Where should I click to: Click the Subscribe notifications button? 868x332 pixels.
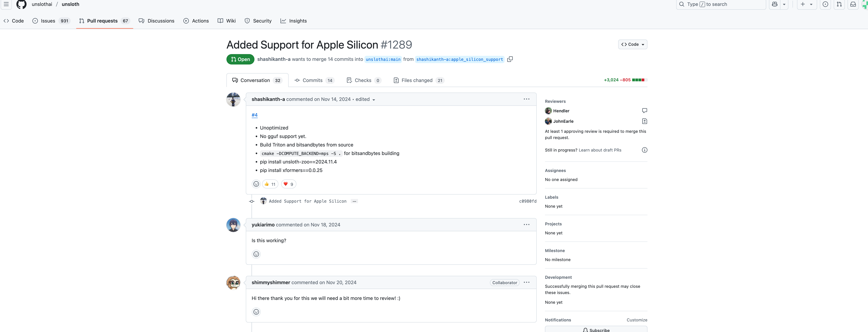pos(596,330)
